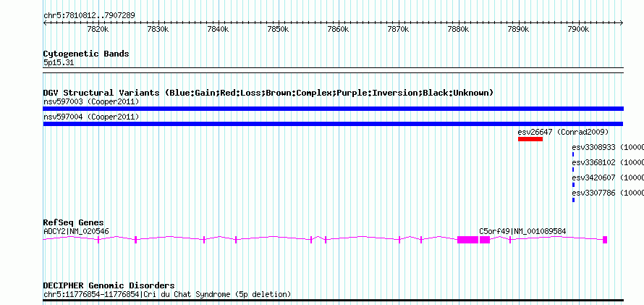Open the nsv597004 (Cooper2011) label

pos(91,117)
